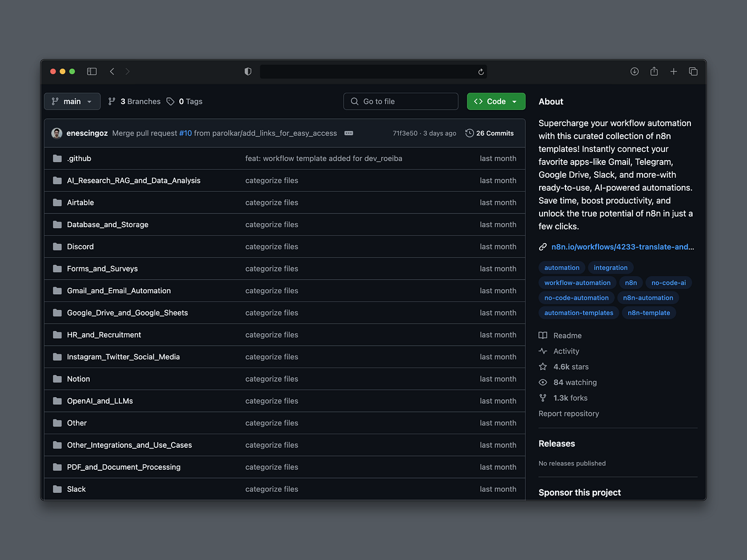Click the magnifier icon in Go to file
This screenshot has height=560, width=747.
tap(354, 101)
